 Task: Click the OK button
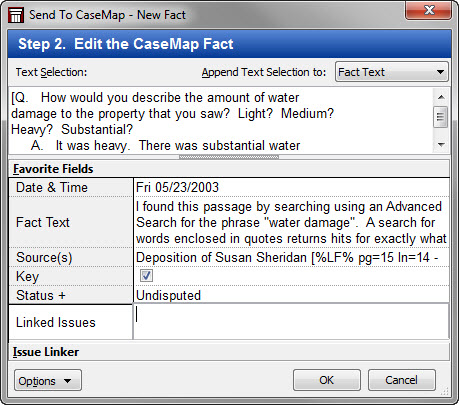(x=327, y=380)
